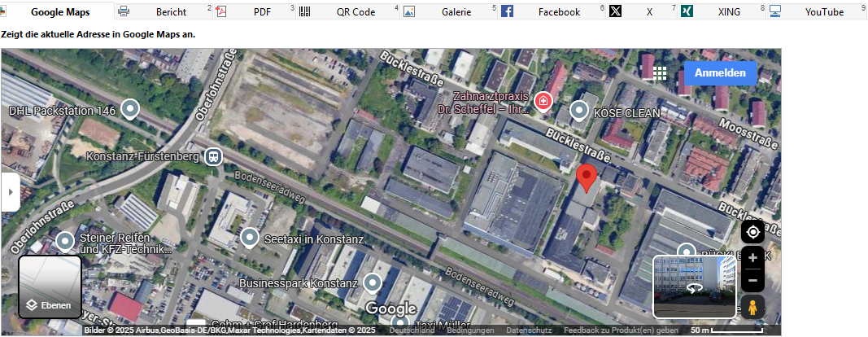Open the Google apps grid icon
The height and width of the screenshot is (337, 868).
coord(659,73)
